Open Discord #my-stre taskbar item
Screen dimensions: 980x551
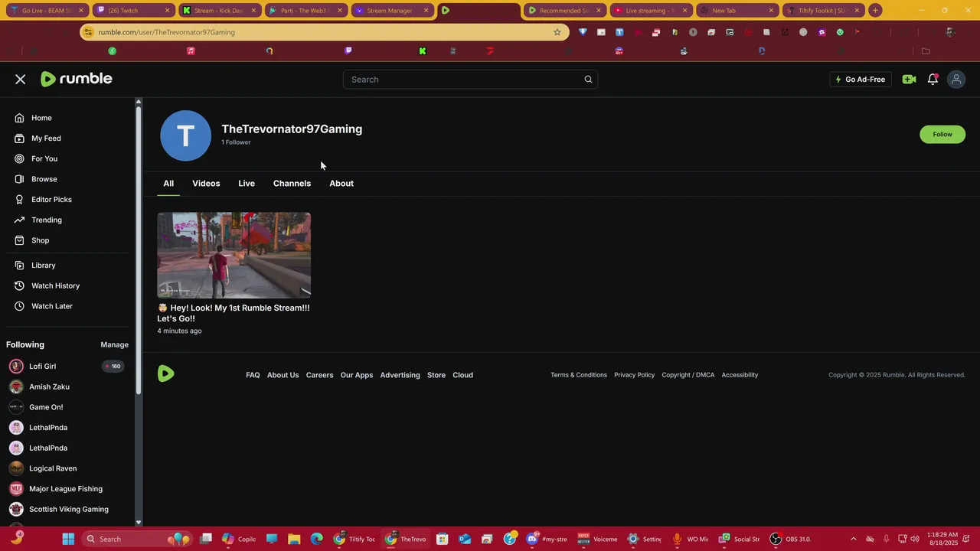coord(546,539)
